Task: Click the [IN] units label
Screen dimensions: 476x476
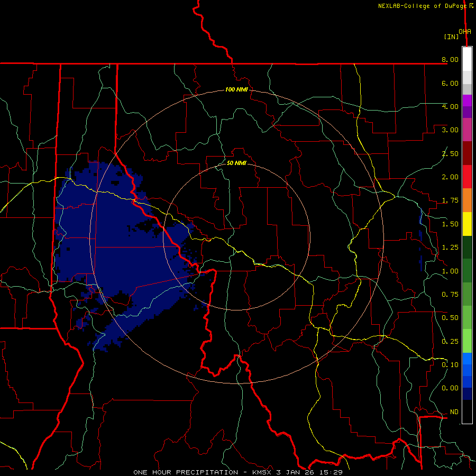Action: tap(451, 36)
